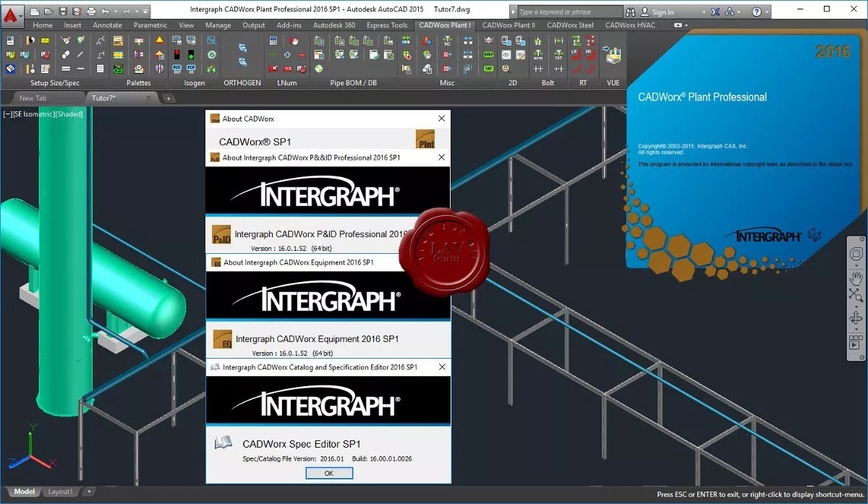Expand the Help dropdown arrow
868x504 pixels.
pos(767,12)
